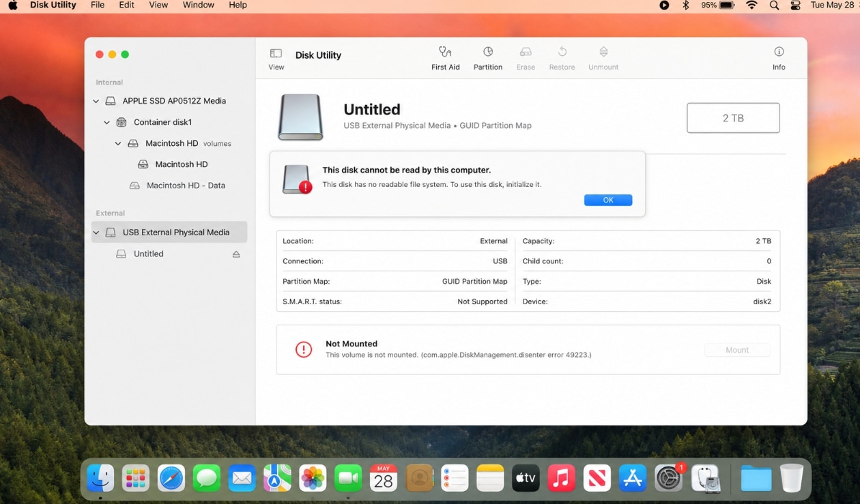This screenshot has width=860, height=504.
Task: Open Notes from the Dock
Action: click(490, 478)
